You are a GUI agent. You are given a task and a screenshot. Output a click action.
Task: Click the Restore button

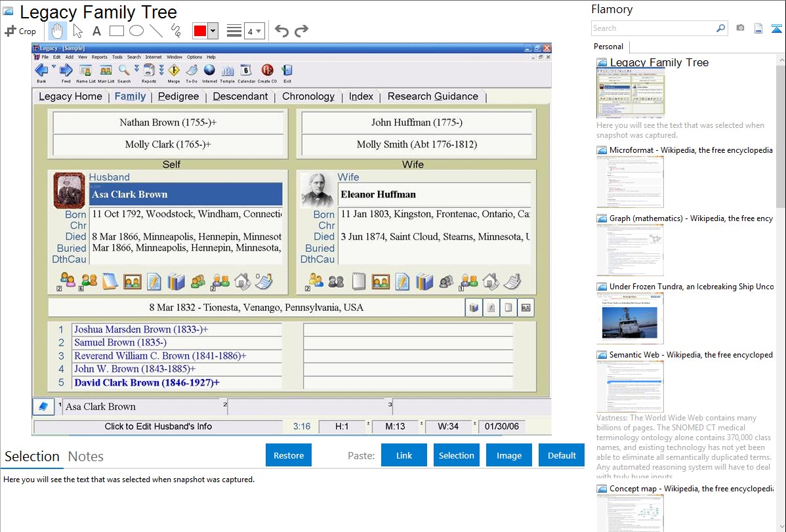(289, 455)
